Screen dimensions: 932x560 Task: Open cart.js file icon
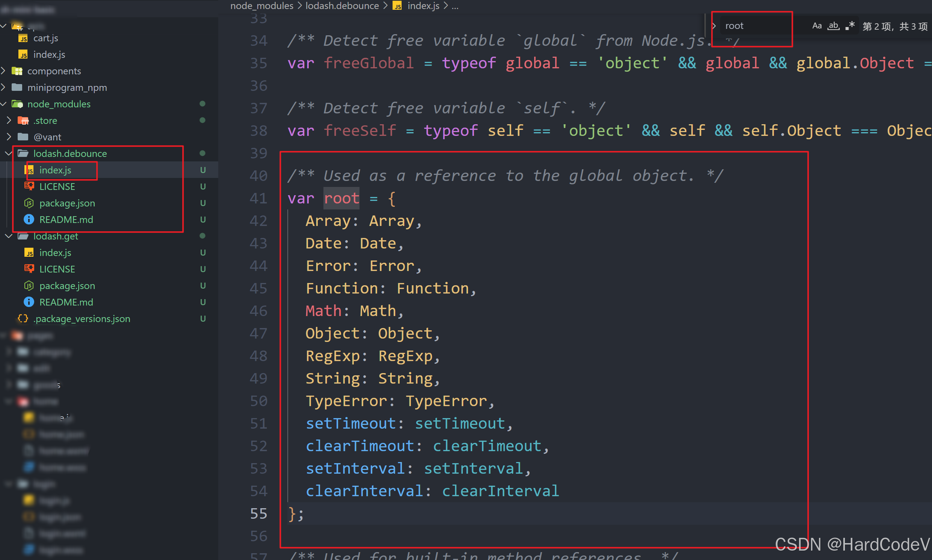click(23, 38)
